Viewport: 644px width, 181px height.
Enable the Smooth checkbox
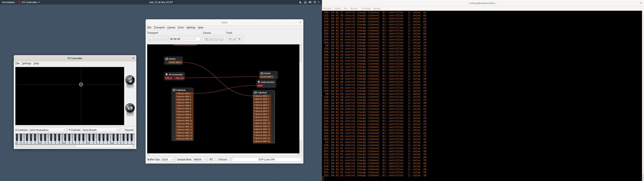pos(123,130)
